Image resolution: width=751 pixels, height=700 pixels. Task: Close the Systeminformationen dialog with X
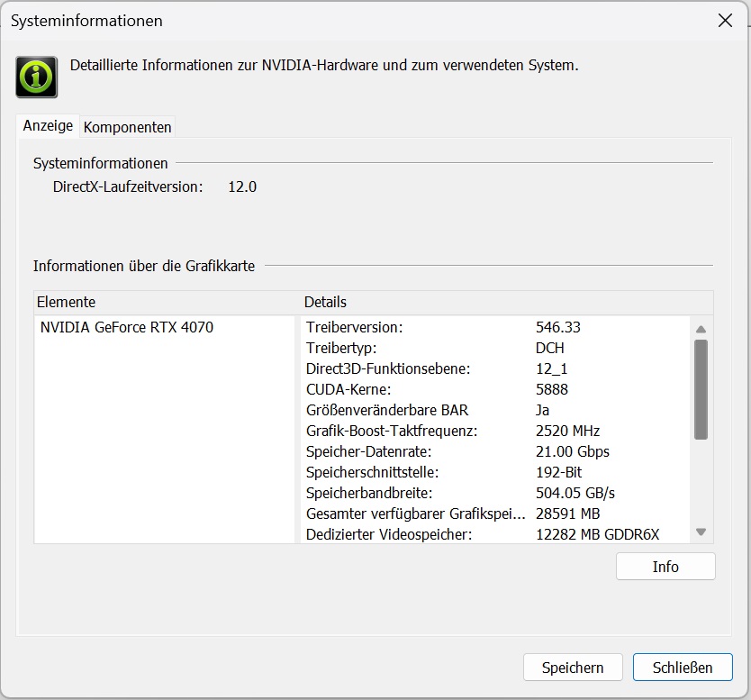(725, 21)
